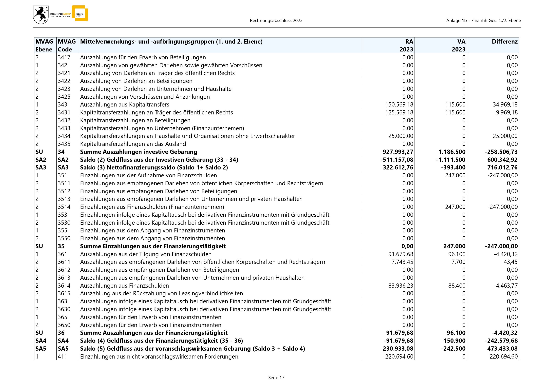
Task: Click the Saldo (3) Nettofinanzierungssaldo row label
Action: (x=154, y=167)
